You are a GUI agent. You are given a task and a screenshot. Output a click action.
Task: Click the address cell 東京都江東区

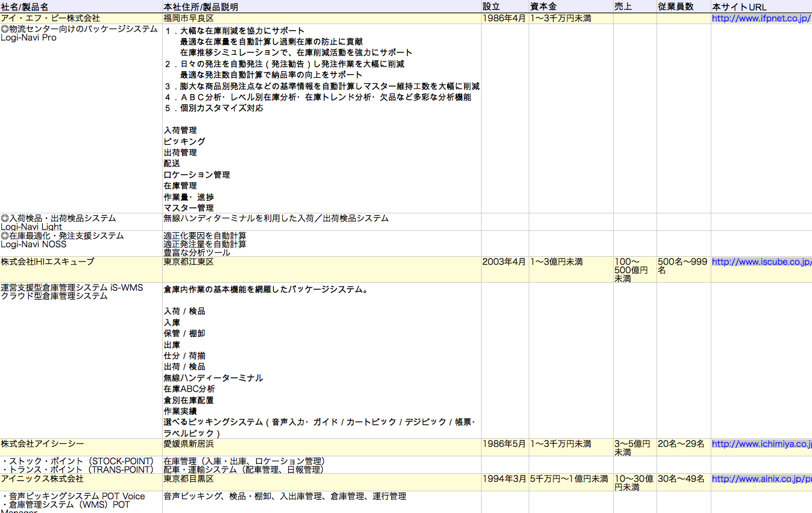(322, 269)
